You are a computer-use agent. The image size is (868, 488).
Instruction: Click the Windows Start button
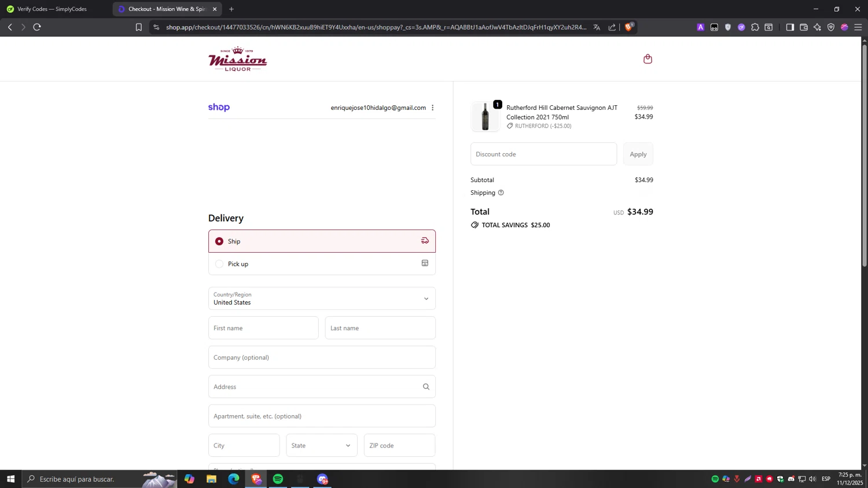pos(10,479)
